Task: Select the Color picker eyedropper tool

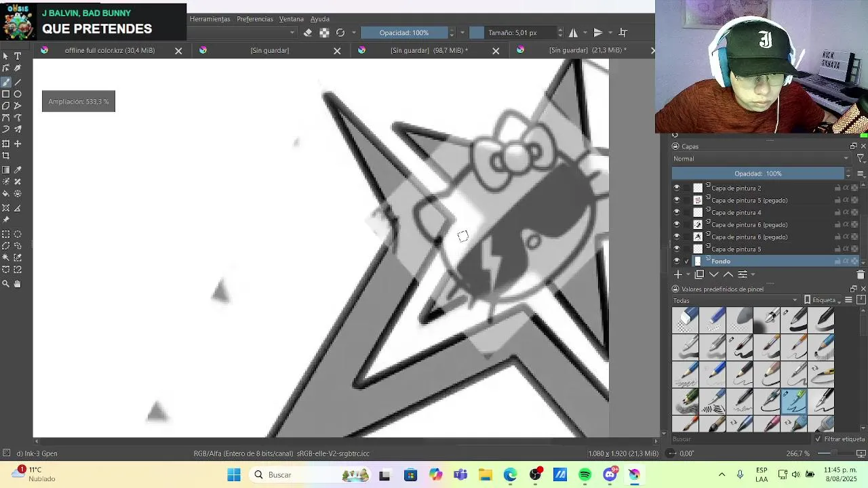Action: click(x=18, y=170)
